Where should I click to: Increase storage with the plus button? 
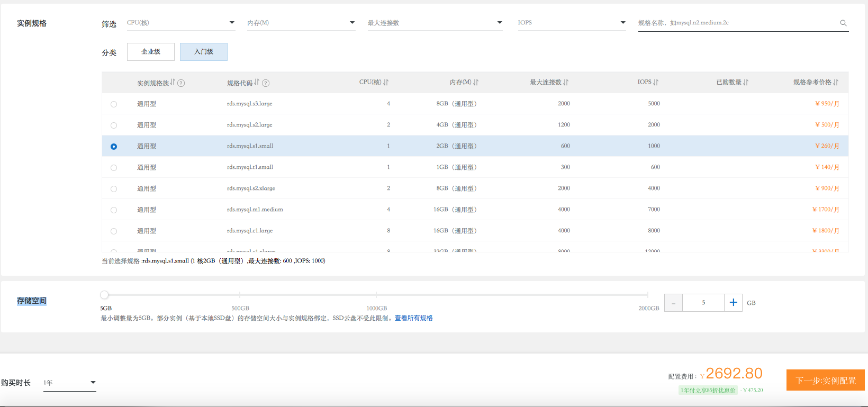[733, 303]
